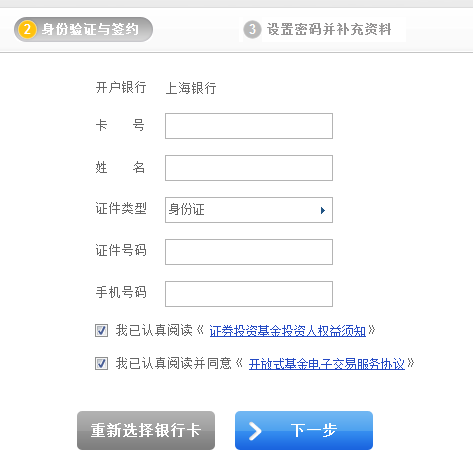Click the 重新选择银行卡 button
The height and width of the screenshot is (470, 473).
pyautogui.click(x=146, y=430)
